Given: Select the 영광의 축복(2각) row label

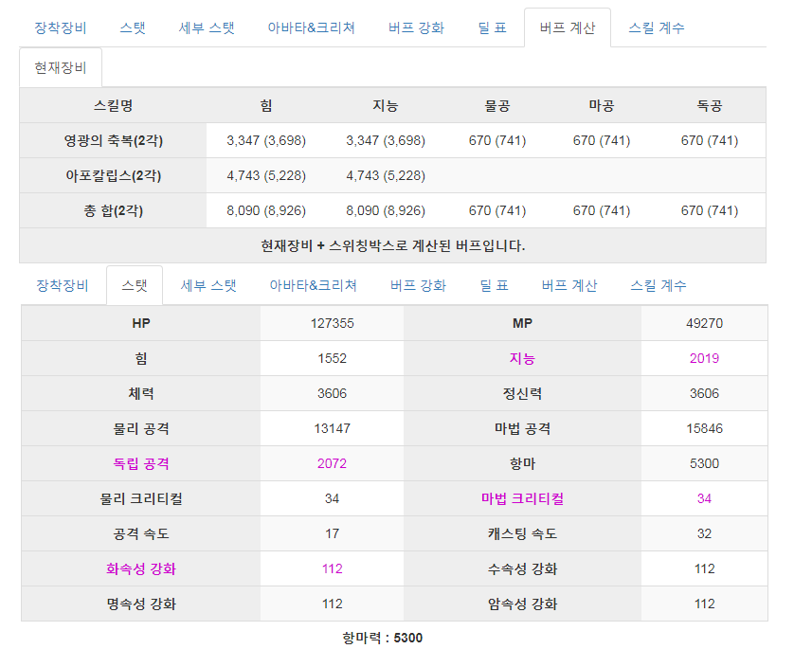Looking at the screenshot, I should pyautogui.click(x=113, y=140).
